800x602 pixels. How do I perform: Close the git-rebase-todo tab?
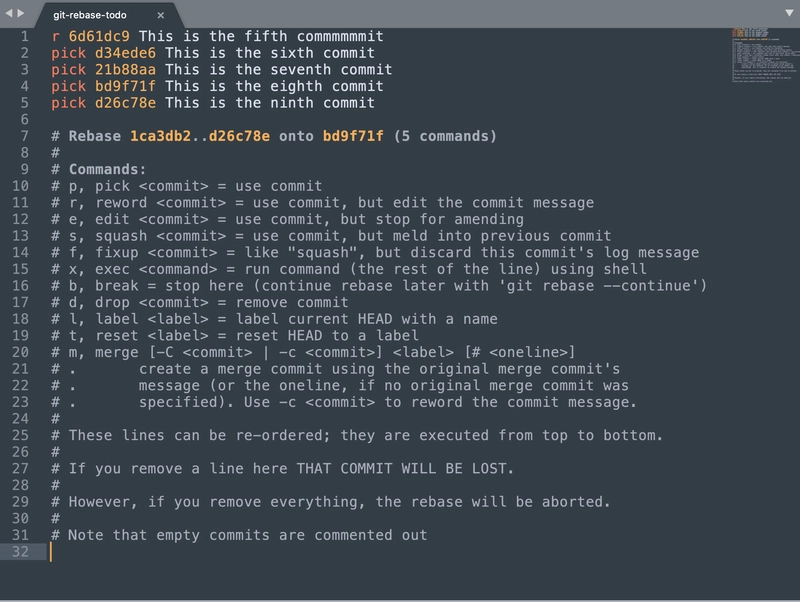pos(161,16)
